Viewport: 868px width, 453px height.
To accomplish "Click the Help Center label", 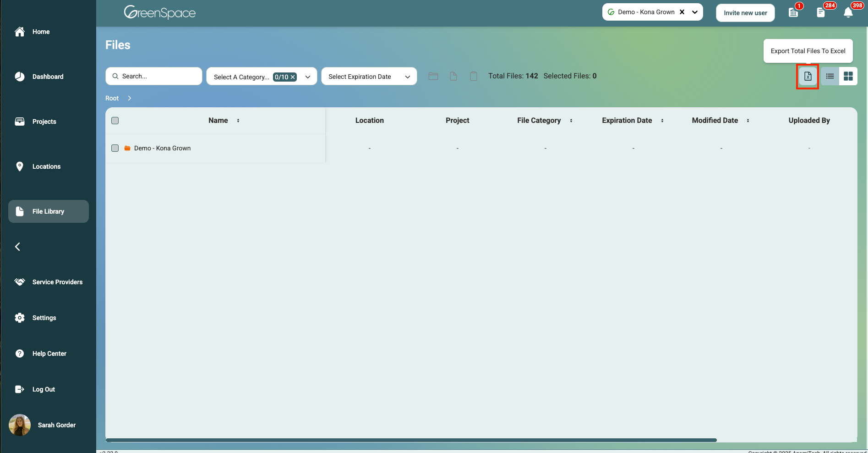I will [x=49, y=354].
